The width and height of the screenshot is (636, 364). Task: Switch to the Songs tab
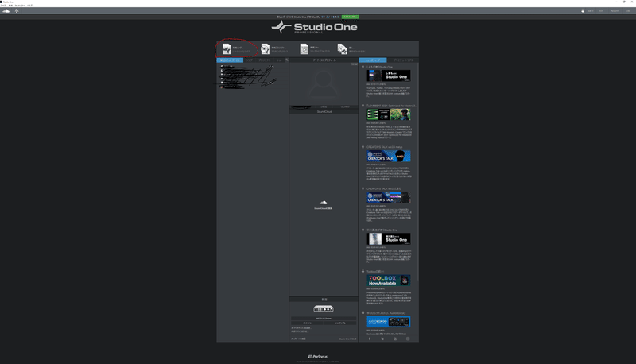point(249,60)
